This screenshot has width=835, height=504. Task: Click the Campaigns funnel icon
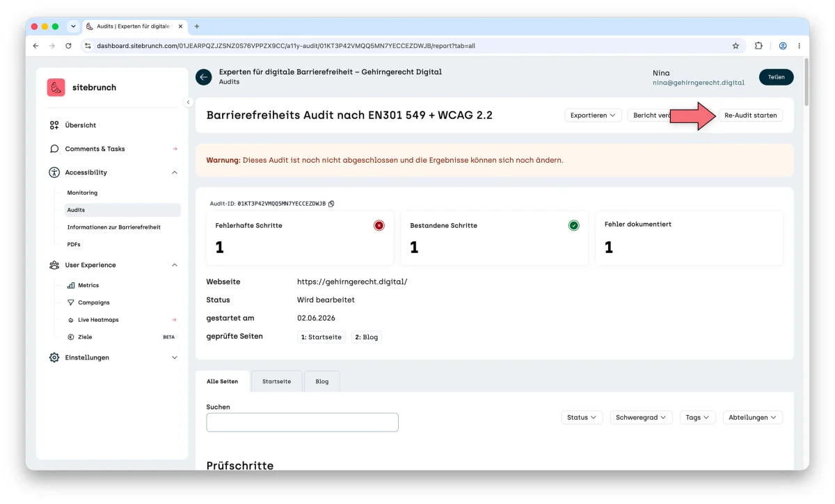click(x=71, y=302)
